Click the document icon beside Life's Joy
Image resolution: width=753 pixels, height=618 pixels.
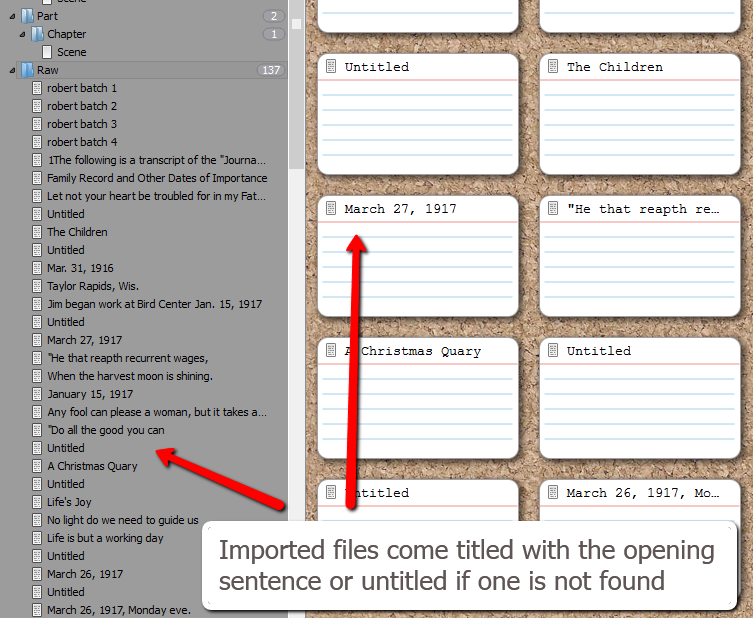coord(38,502)
